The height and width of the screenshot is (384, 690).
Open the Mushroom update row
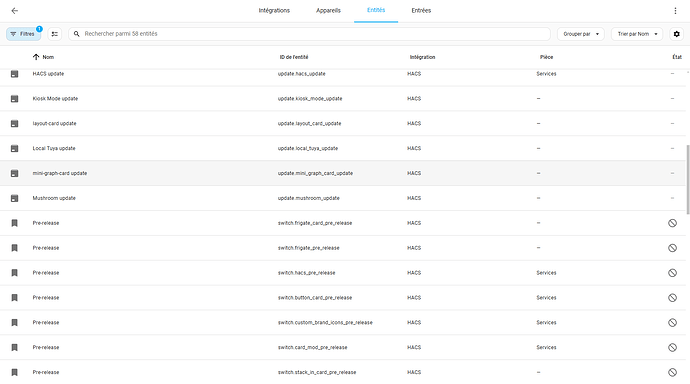tap(343, 198)
